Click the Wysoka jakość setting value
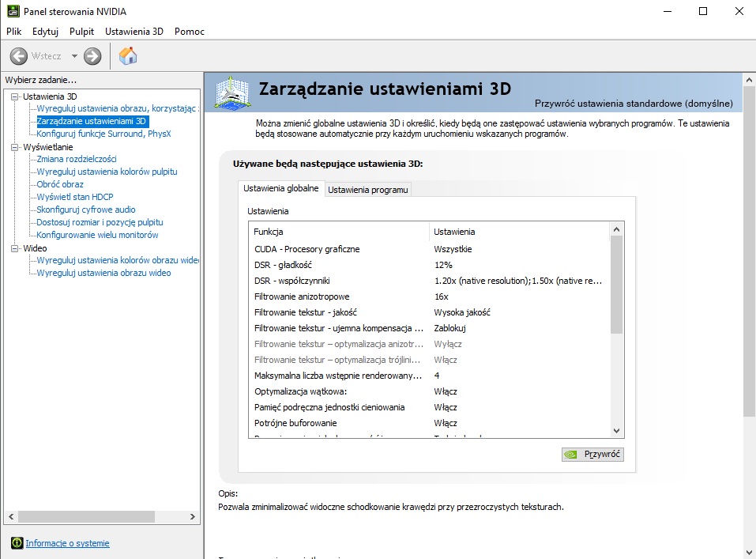 [462, 312]
